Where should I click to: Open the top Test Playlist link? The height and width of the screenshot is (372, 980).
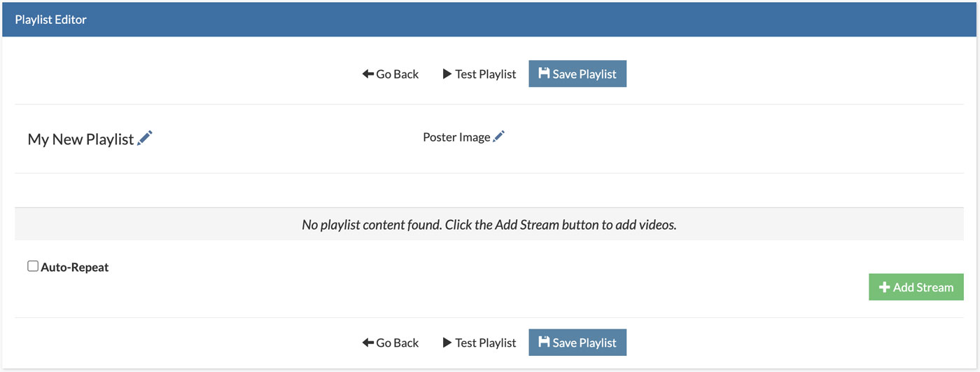coord(479,74)
